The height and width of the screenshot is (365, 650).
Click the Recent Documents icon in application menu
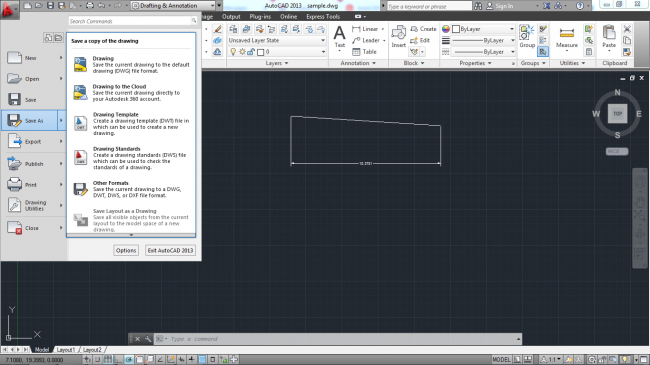tap(48, 38)
